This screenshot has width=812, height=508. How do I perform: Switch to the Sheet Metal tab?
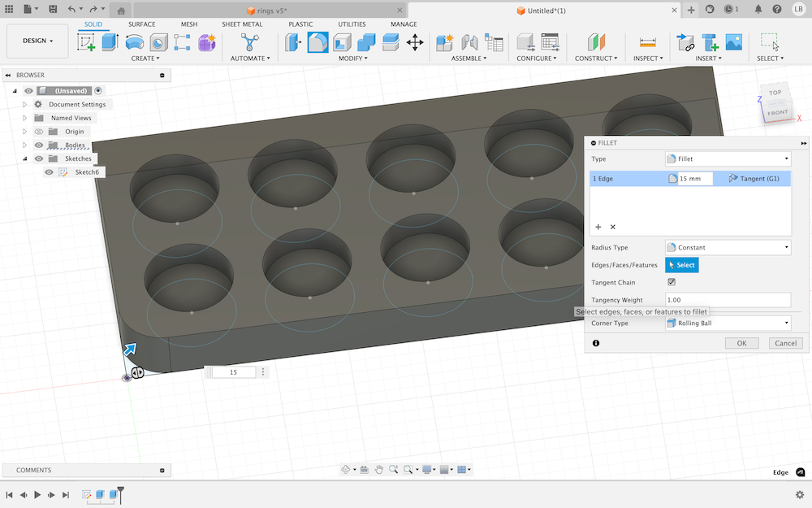(242, 24)
